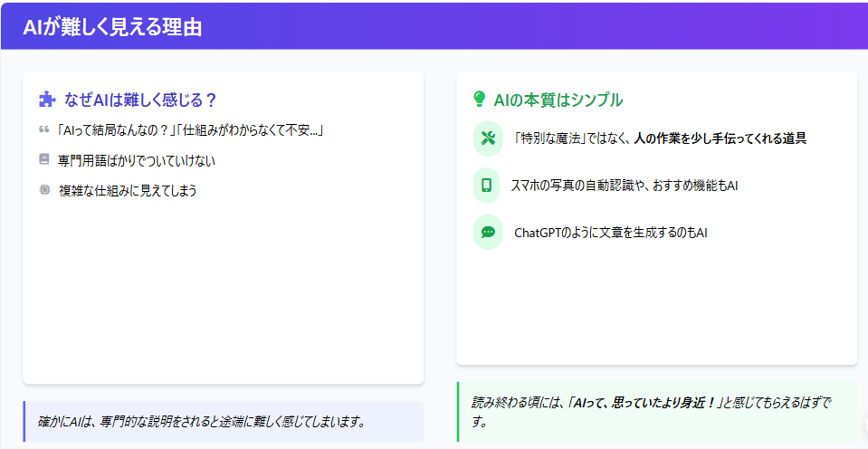Click the heading なぜAIは難しく感じる？
Viewport: 868px width, 449px height.
click(x=140, y=100)
